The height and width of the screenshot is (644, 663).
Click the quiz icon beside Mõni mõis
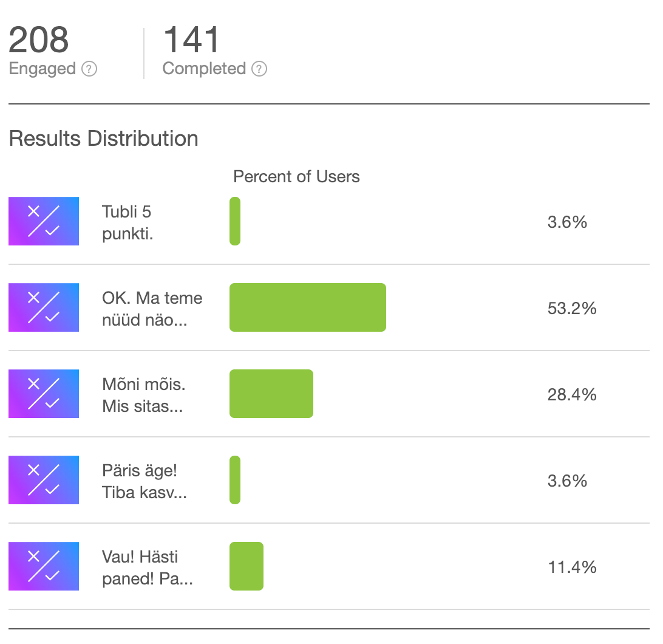tap(44, 394)
